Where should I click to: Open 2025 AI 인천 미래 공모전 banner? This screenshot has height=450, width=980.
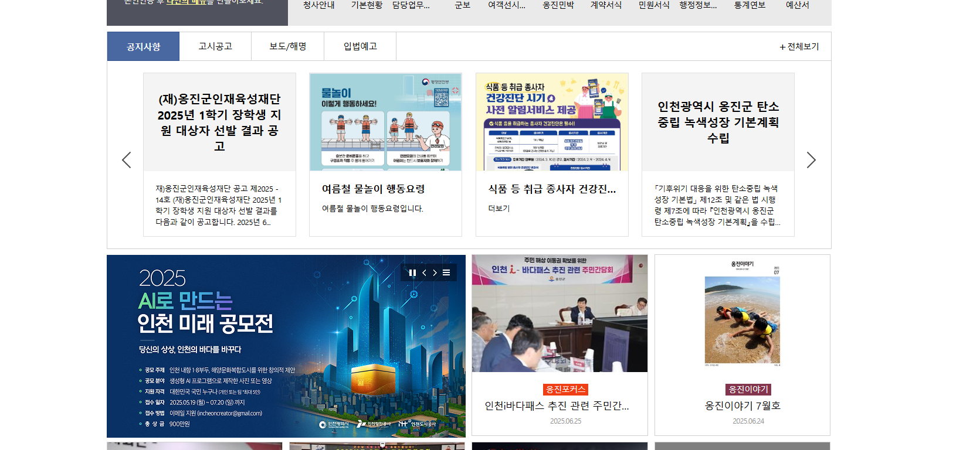coord(286,346)
